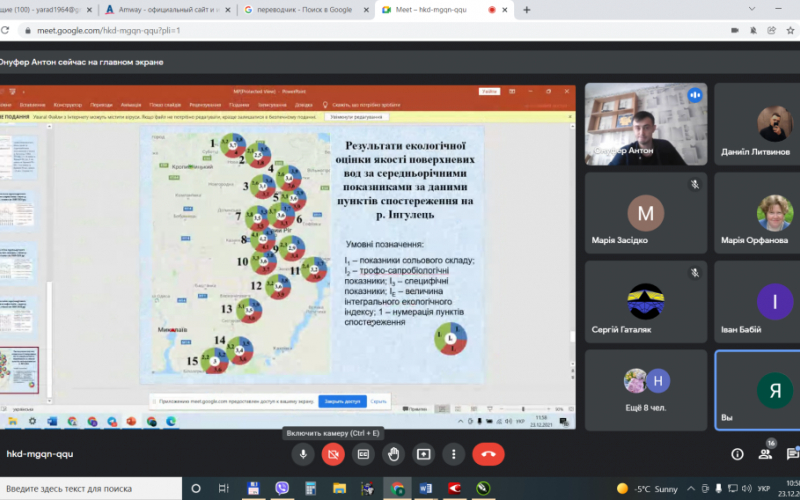The height and width of the screenshot is (500, 800).
Task: Select Марія Орфанова participant tile
Action: pos(757,213)
